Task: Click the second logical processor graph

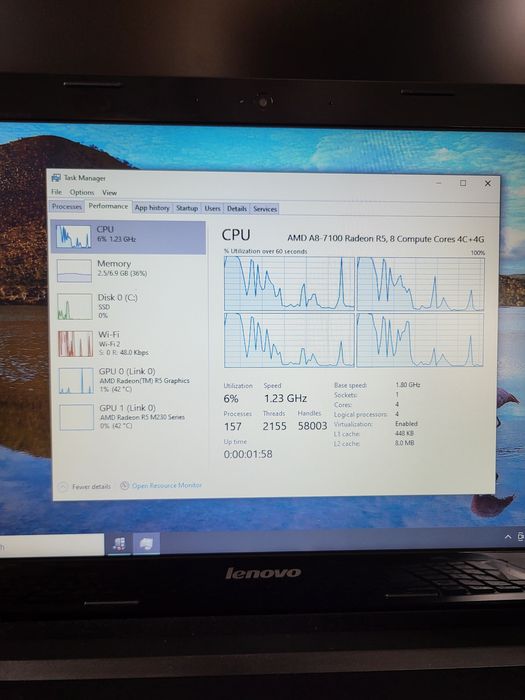Action: pyautogui.click(x=420, y=284)
